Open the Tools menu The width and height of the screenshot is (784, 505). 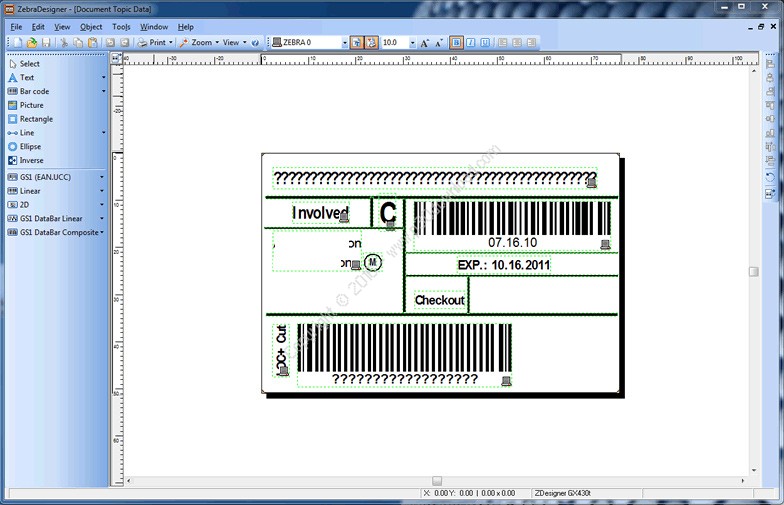[121, 27]
